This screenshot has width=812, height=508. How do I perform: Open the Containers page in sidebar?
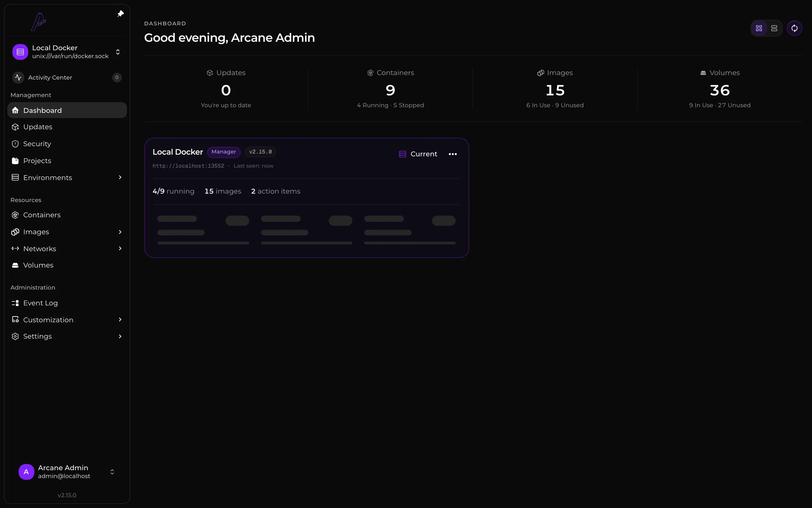(x=67, y=215)
